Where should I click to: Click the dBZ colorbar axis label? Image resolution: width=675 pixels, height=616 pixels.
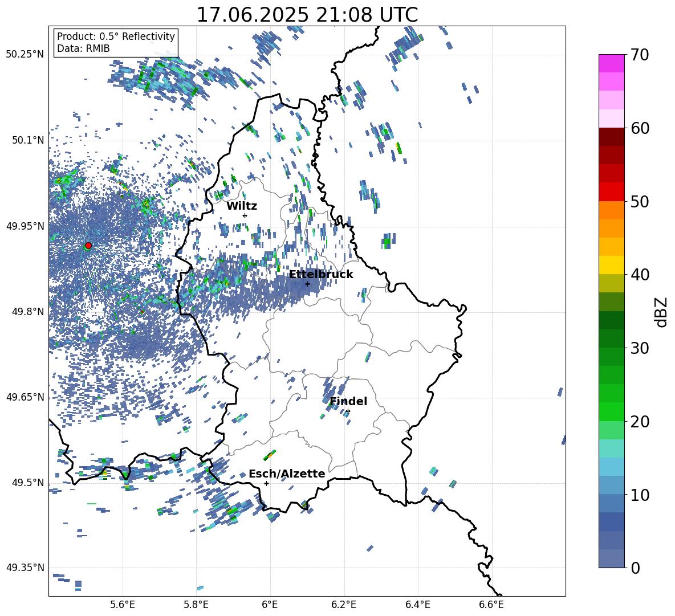[x=662, y=312]
